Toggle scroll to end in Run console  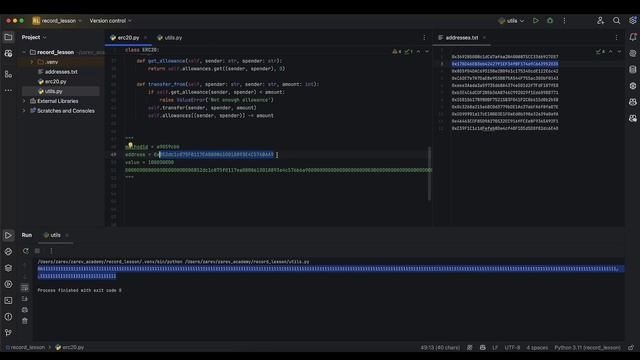pyautogui.click(x=25, y=299)
